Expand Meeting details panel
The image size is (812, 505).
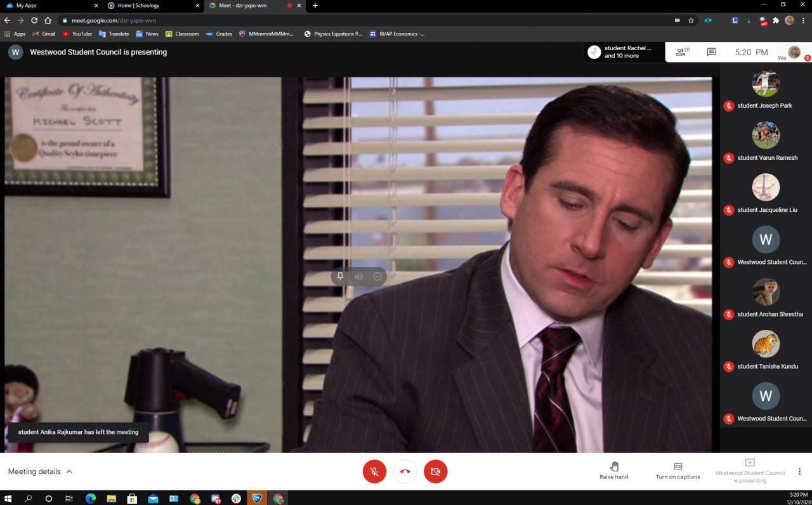pos(40,471)
